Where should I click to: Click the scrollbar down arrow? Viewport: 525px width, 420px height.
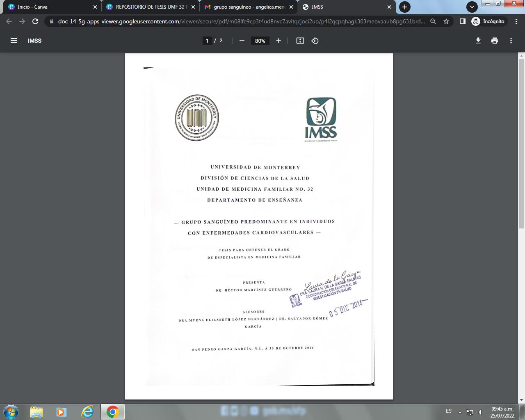[522, 400]
